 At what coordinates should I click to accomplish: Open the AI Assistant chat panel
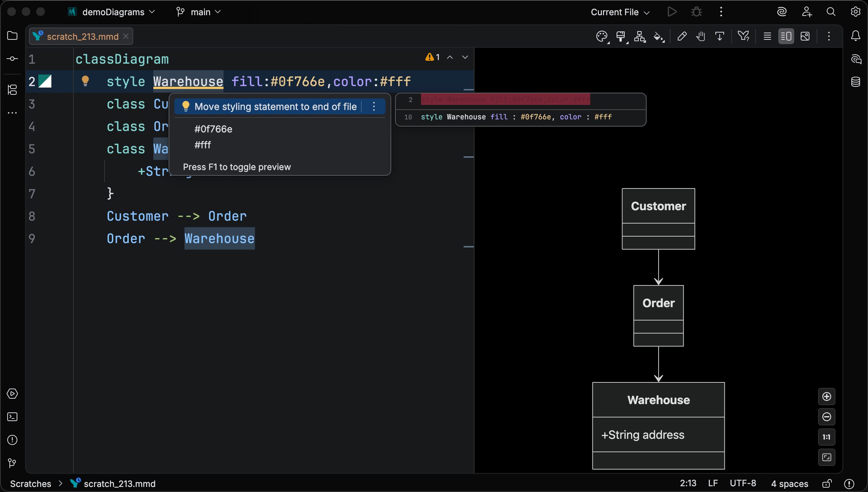pyautogui.click(x=856, y=59)
